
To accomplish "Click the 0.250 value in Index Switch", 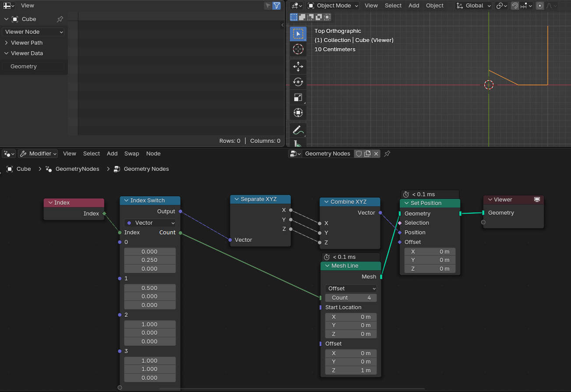I will pos(150,260).
